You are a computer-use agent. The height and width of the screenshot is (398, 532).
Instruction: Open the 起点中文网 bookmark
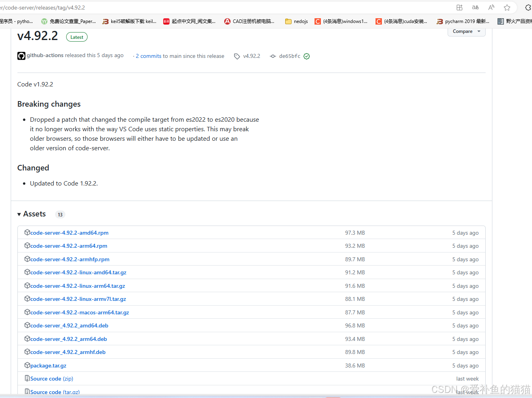click(x=189, y=21)
